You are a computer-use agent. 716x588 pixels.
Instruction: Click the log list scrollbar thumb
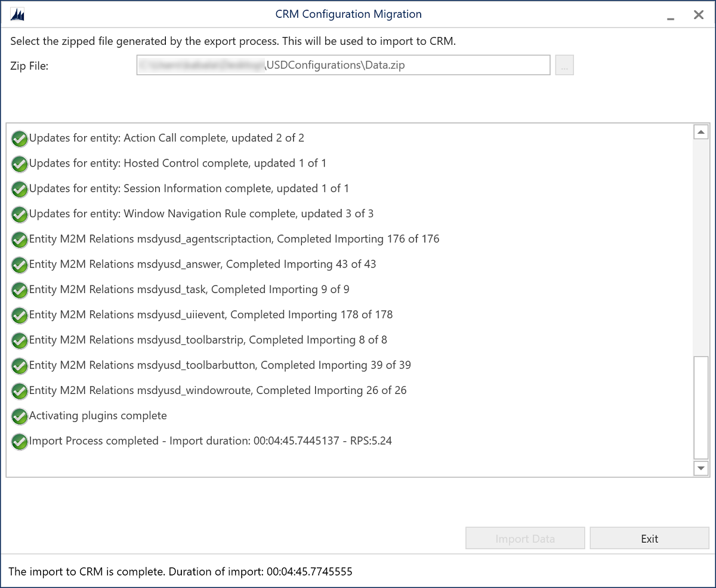coord(701,407)
